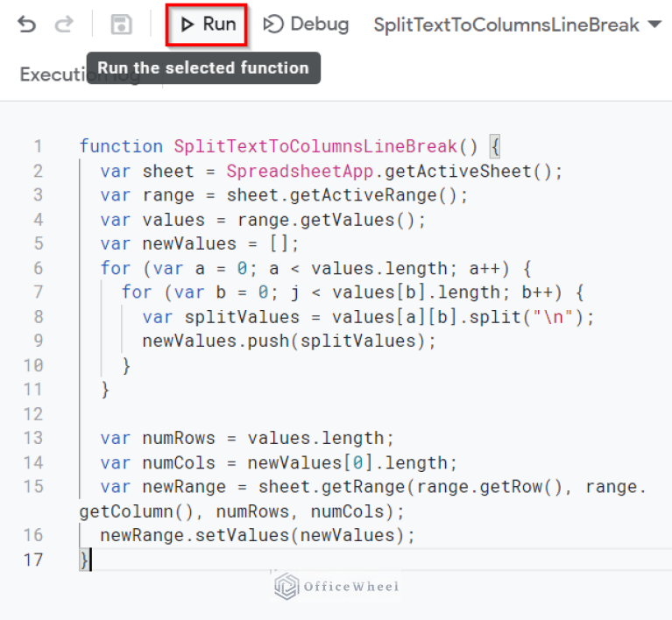
Task: Click the Debug button
Action: (x=306, y=25)
